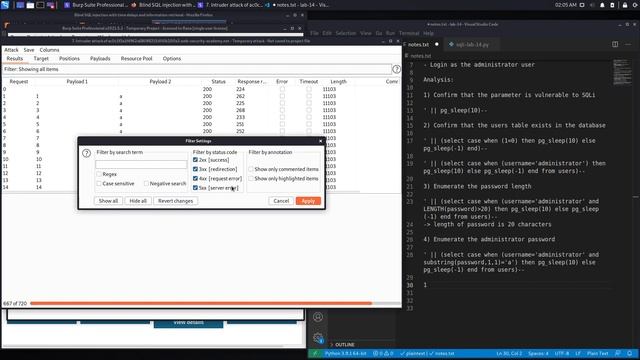Open the Kali applications menu icon

tap(5, 5)
